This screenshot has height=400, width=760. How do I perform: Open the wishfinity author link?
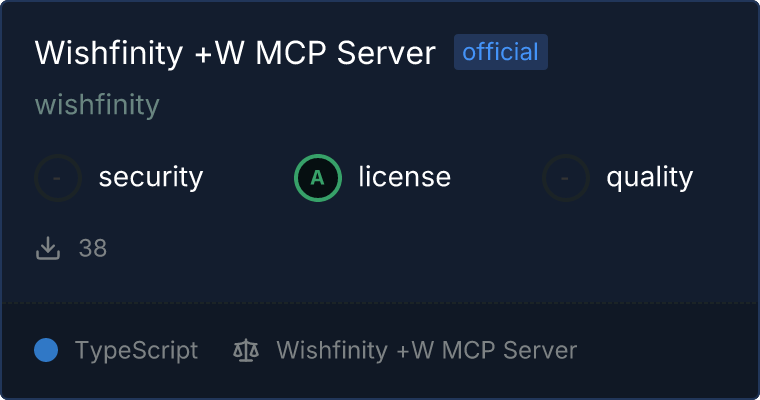pos(97,104)
